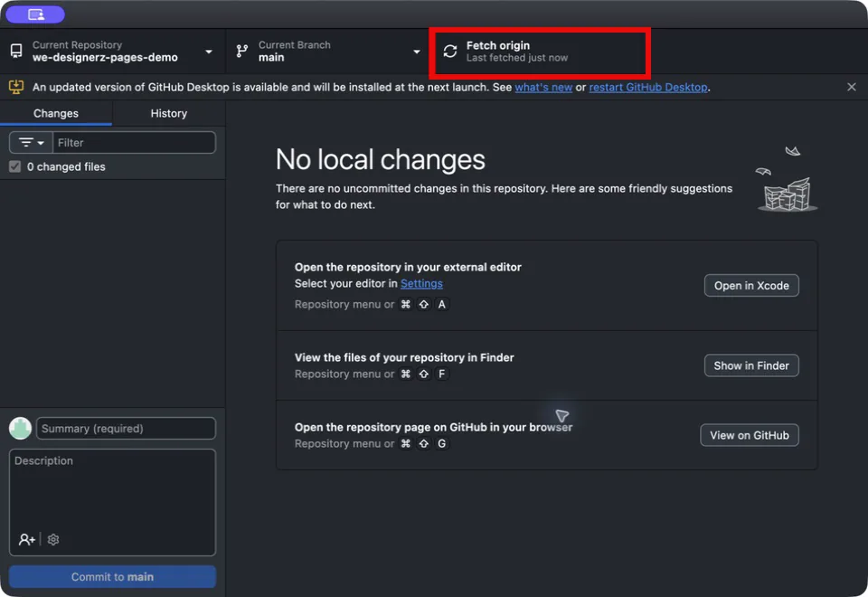Image resolution: width=868 pixels, height=597 pixels.
Task: Click View the files of your repository in Finder
Action: click(x=404, y=357)
